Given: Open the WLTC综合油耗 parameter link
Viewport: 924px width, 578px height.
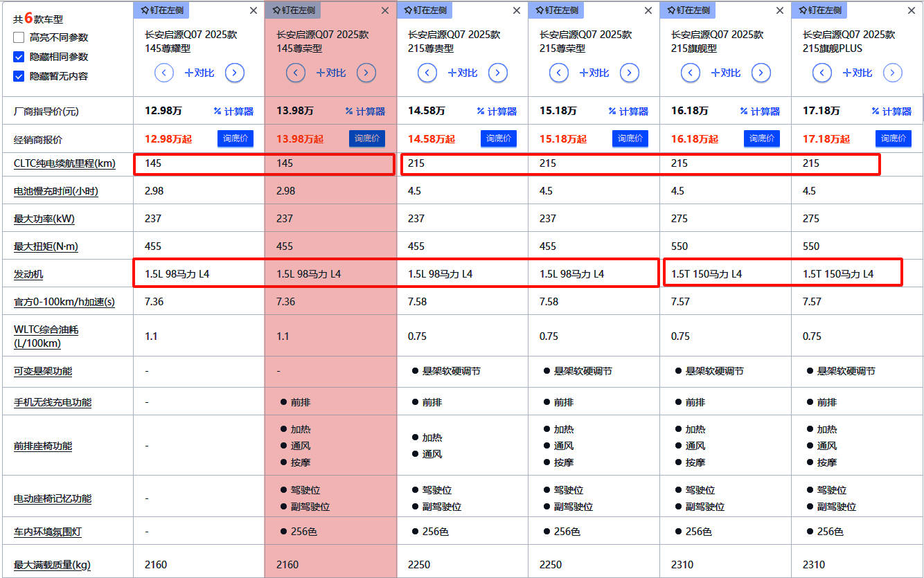Looking at the screenshot, I should (46, 336).
